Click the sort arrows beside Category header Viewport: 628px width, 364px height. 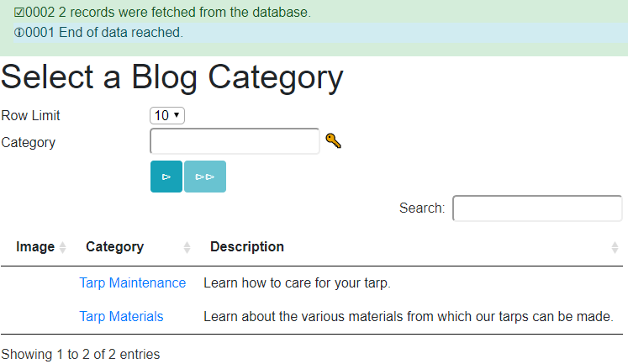187,247
